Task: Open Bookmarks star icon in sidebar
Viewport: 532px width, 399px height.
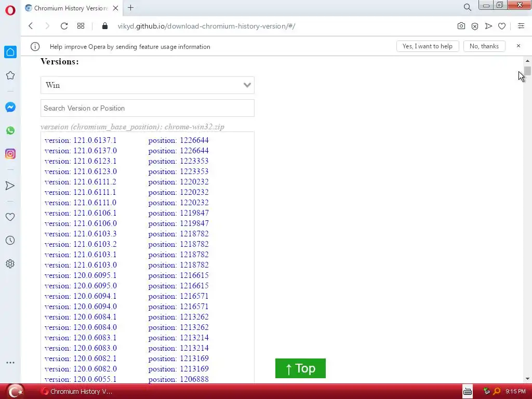Action: pos(10,75)
